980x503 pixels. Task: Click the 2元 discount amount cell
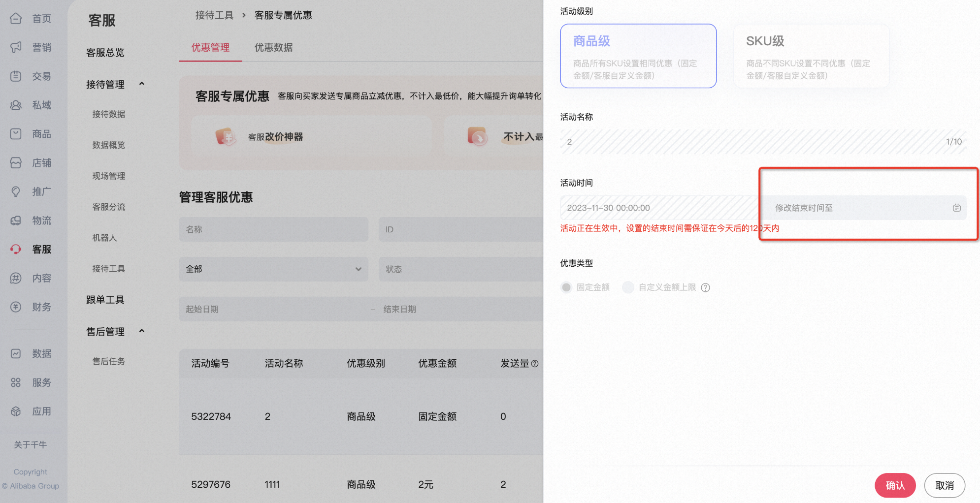[x=426, y=485]
